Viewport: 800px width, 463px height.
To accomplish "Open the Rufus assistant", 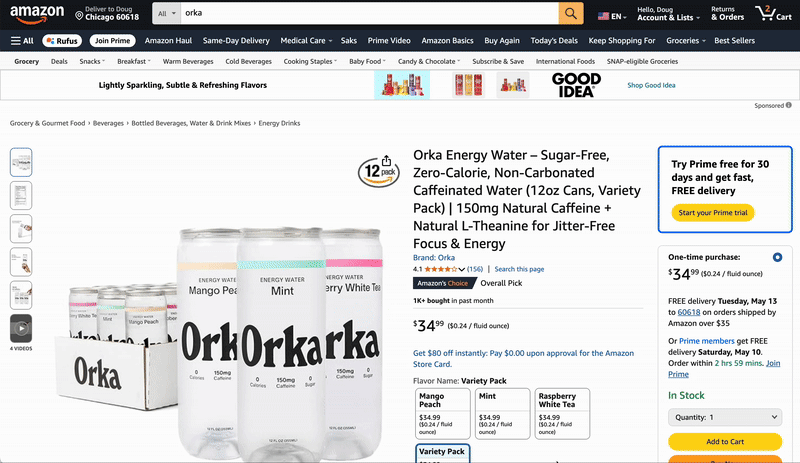I will (62, 41).
